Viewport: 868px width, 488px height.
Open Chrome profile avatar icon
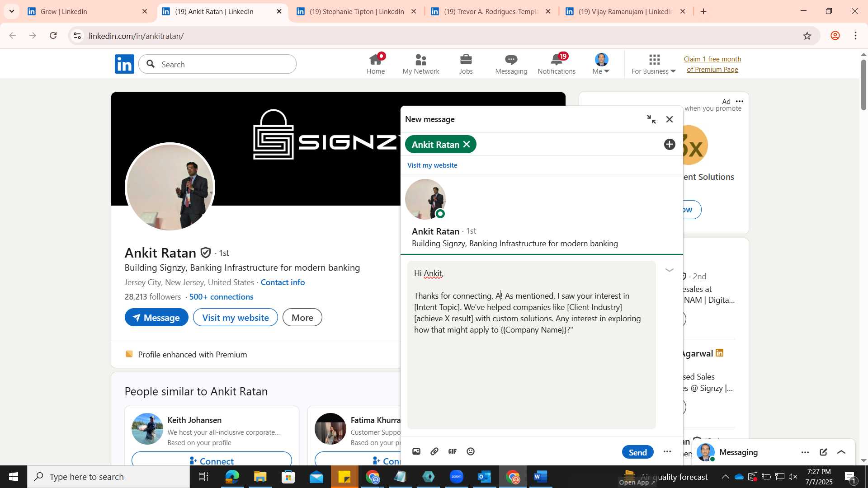point(835,36)
